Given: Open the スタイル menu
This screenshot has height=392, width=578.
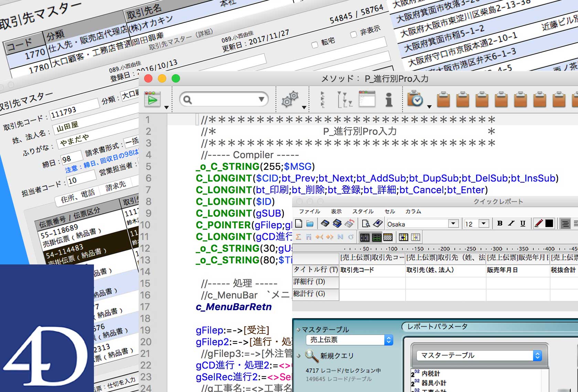Looking at the screenshot, I should click(x=363, y=211).
